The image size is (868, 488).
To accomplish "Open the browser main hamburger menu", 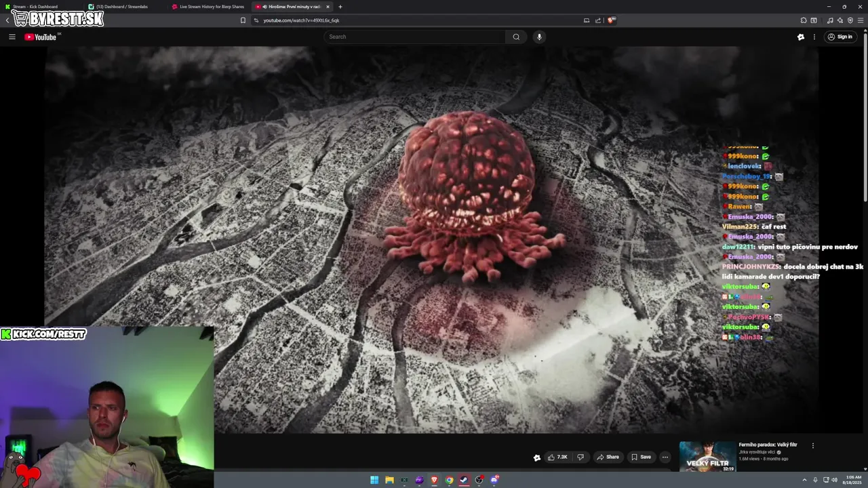I will click(x=861, y=20).
